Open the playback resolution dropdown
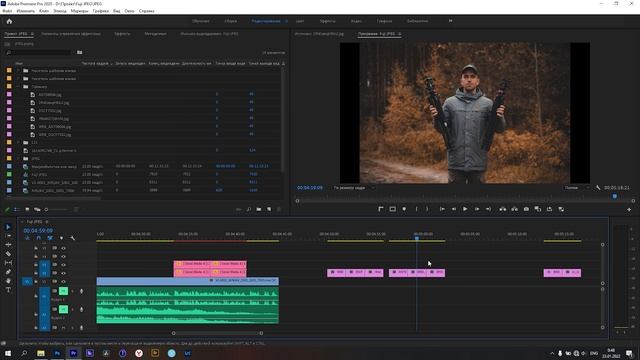Screen dimensions: 640x360 (576, 188)
